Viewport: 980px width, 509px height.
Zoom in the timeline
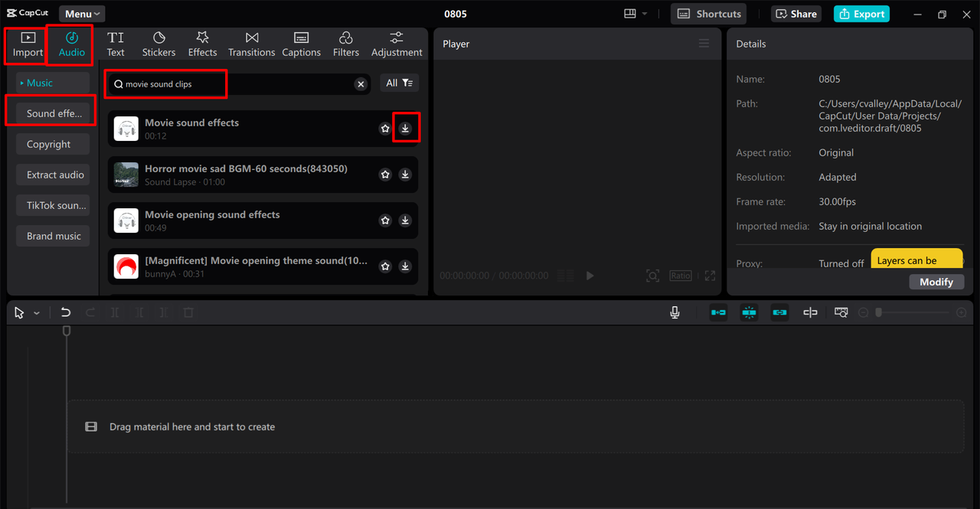coord(962,312)
